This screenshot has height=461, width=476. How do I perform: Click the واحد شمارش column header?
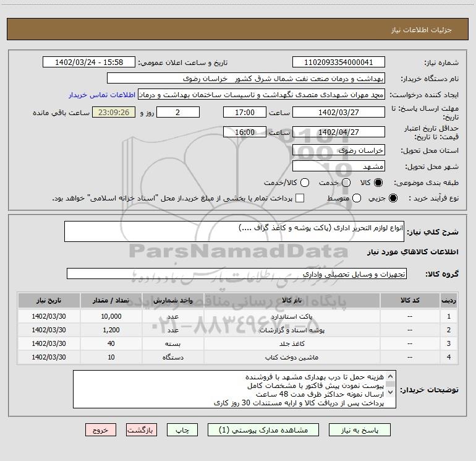[172, 300]
